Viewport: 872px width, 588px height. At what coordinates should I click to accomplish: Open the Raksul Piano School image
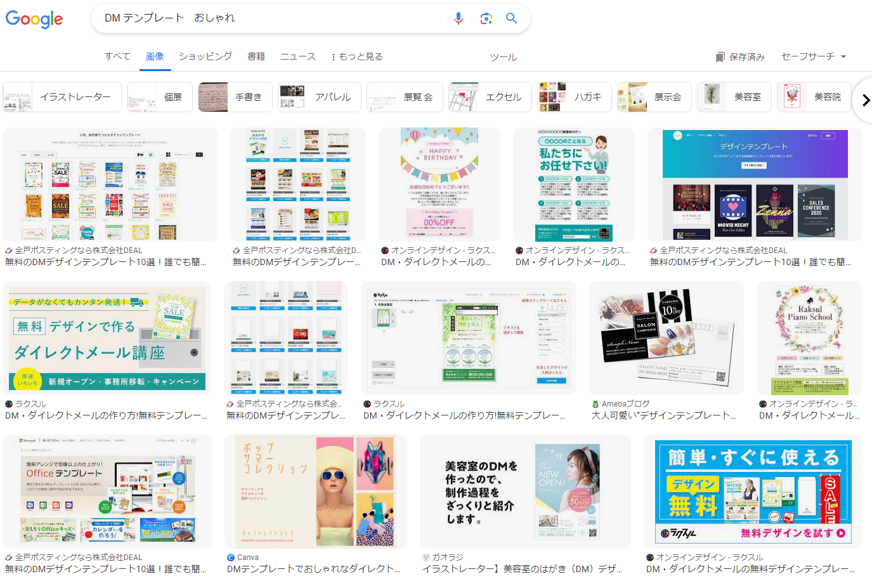[809, 338]
